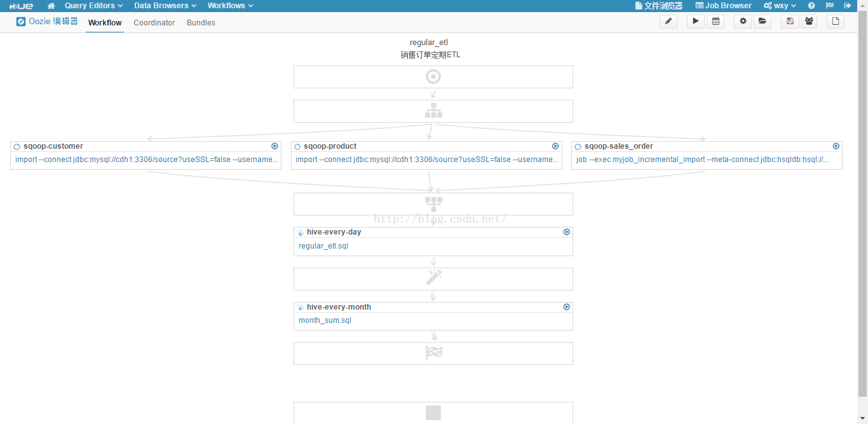Switch to the Coordinator tab

(154, 23)
